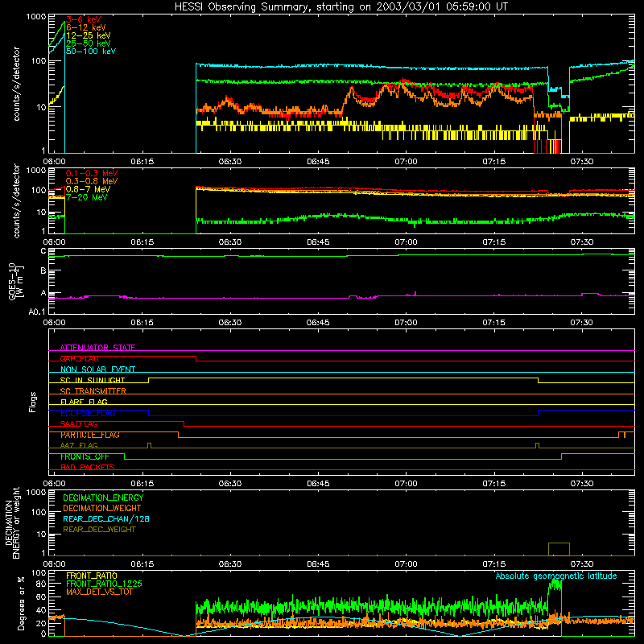
Task: Click the "25-50 keV" legend label
Action: pyautogui.click(x=89, y=43)
